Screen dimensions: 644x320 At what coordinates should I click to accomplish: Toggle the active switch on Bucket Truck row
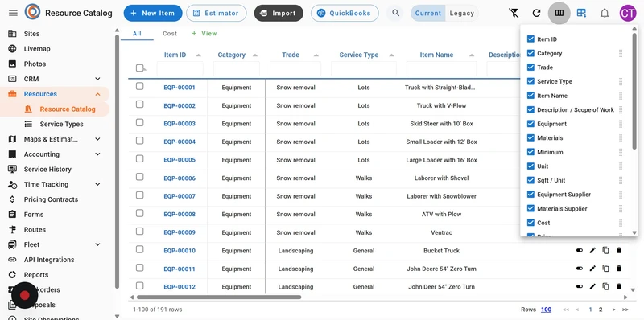click(x=580, y=250)
